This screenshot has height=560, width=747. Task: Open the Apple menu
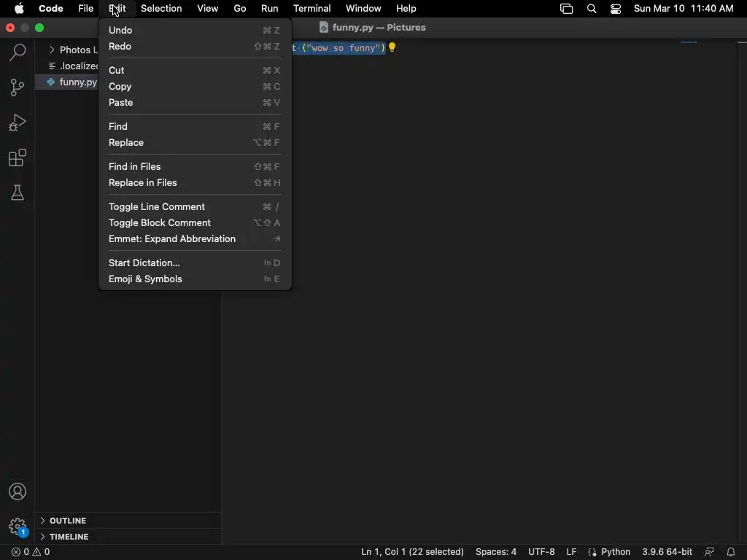[x=19, y=9]
